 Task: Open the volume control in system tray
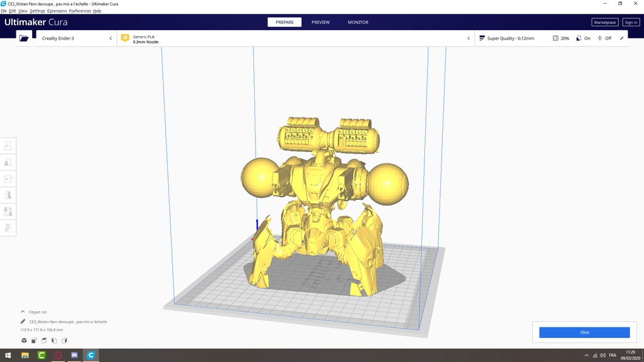pyautogui.click(x=602, y=356)
